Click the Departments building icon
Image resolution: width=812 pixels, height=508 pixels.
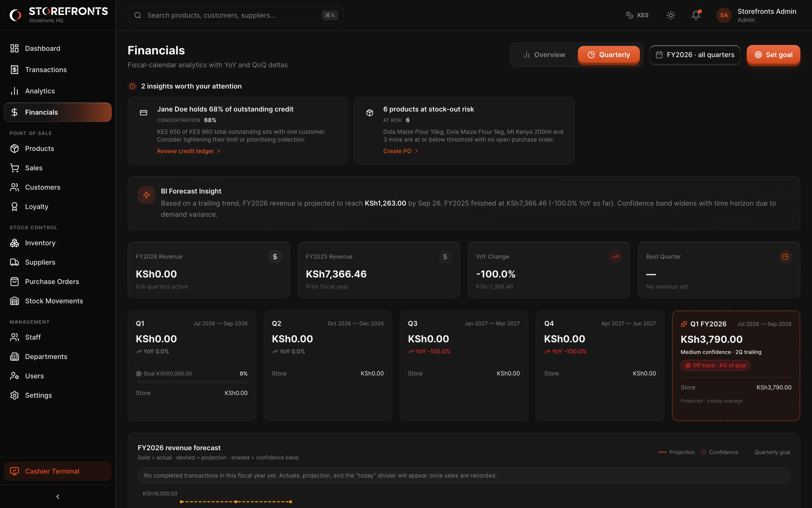(x=14, y=357)
